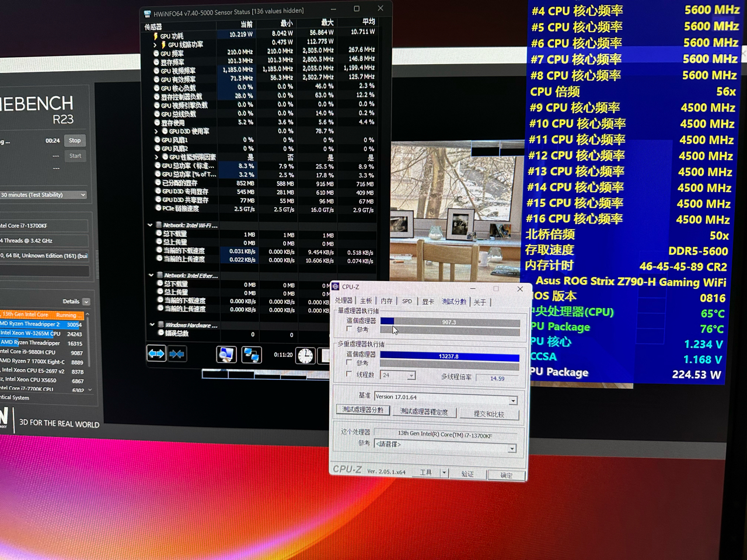747x560 pixels.
Task: Enable single-thread 参考 checkbox in CPU-Z
Action: [x=350, y=329]
